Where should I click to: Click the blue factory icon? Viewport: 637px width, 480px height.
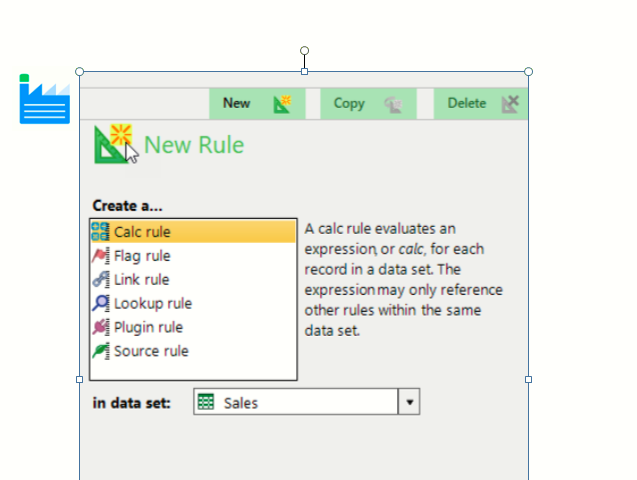click(44, 100)
